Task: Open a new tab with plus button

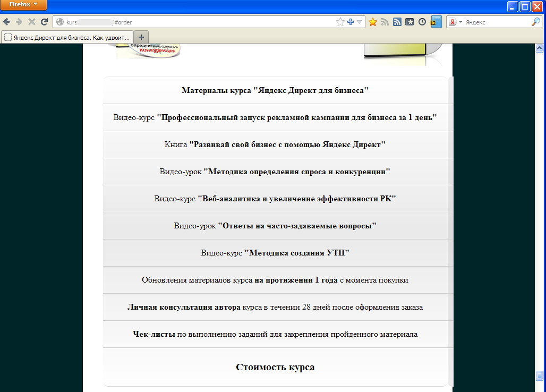Action: 141,37
